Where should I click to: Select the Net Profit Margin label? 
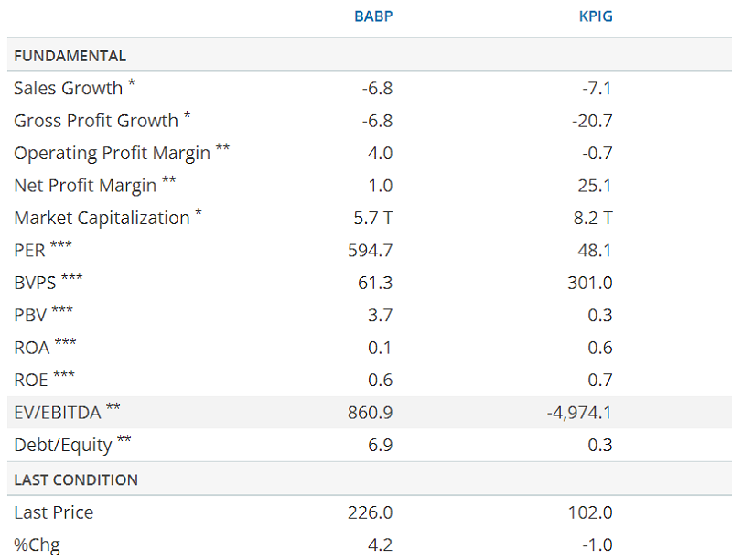(x=85, y=186)
